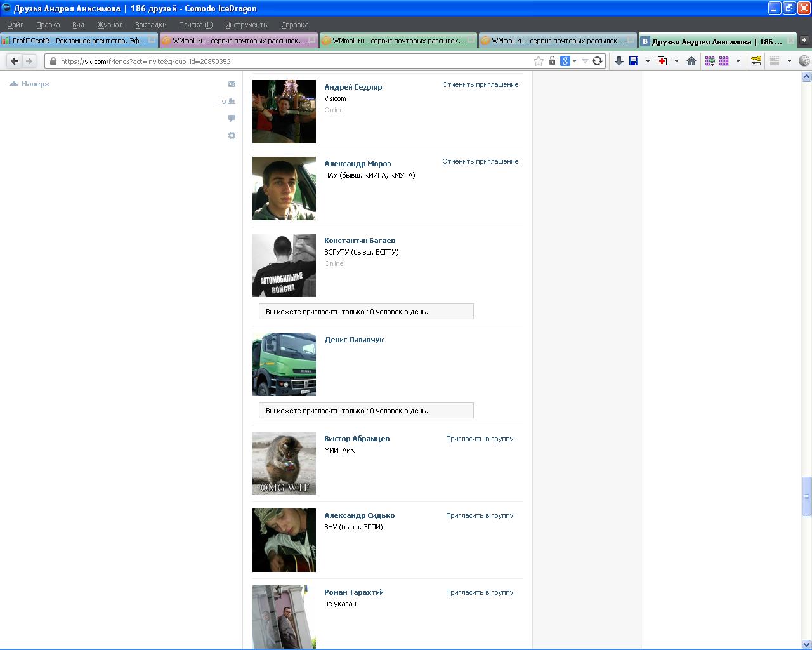Image resolution: width=812 pixels, height=650 pixels.
Task: Open the URL history dropdown arrow
Action: coord(586,61)
